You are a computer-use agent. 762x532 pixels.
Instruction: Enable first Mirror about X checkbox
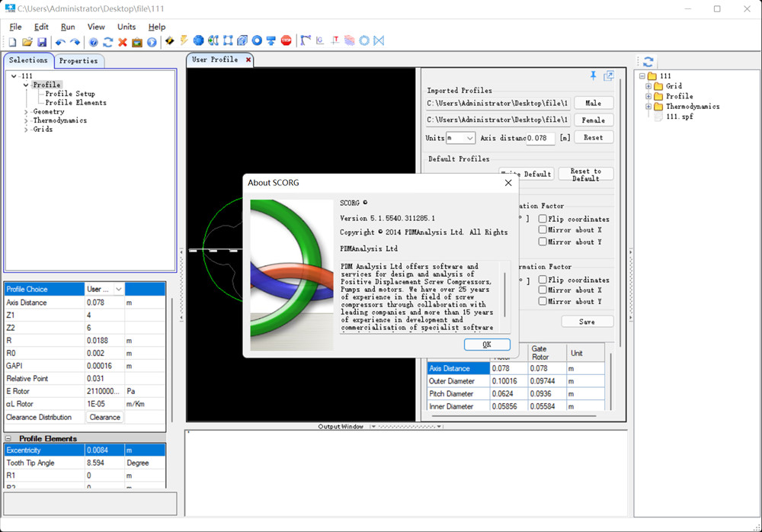pyautogui.click(x=543, y=229)
